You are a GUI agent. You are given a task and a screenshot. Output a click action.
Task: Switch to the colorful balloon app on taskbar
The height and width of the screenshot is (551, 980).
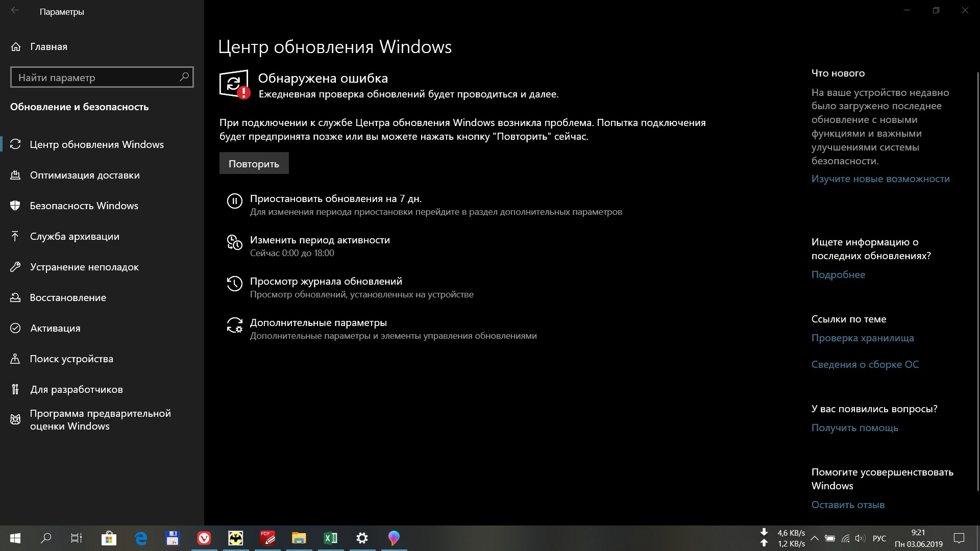click(394, 538)
